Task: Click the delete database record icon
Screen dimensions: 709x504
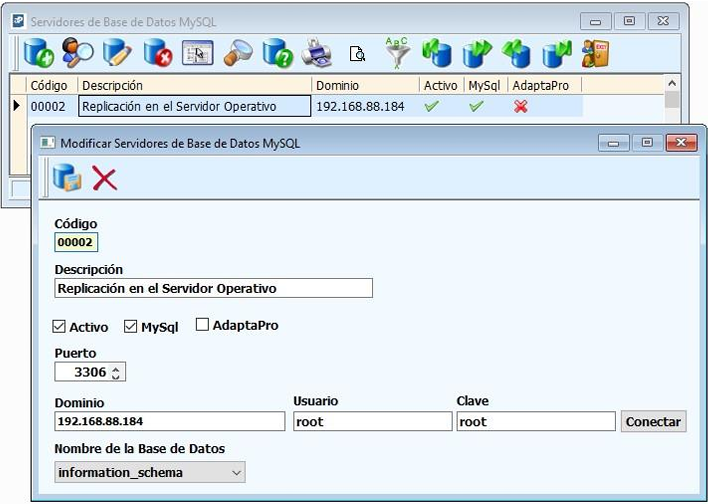Action: 157,51
